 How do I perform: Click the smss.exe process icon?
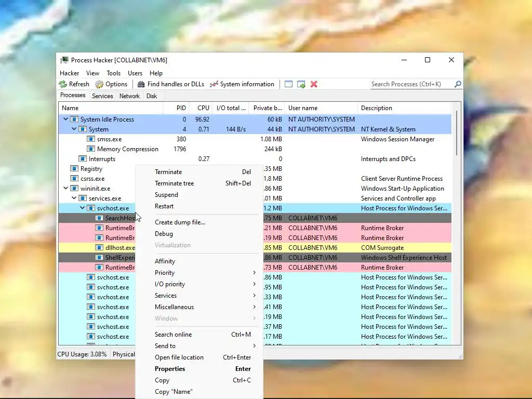(90, 139)
